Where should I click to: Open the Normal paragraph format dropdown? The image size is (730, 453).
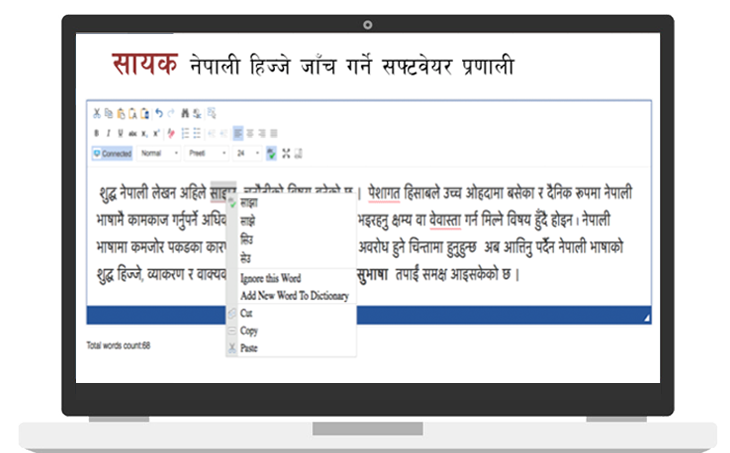pos(158,153)
